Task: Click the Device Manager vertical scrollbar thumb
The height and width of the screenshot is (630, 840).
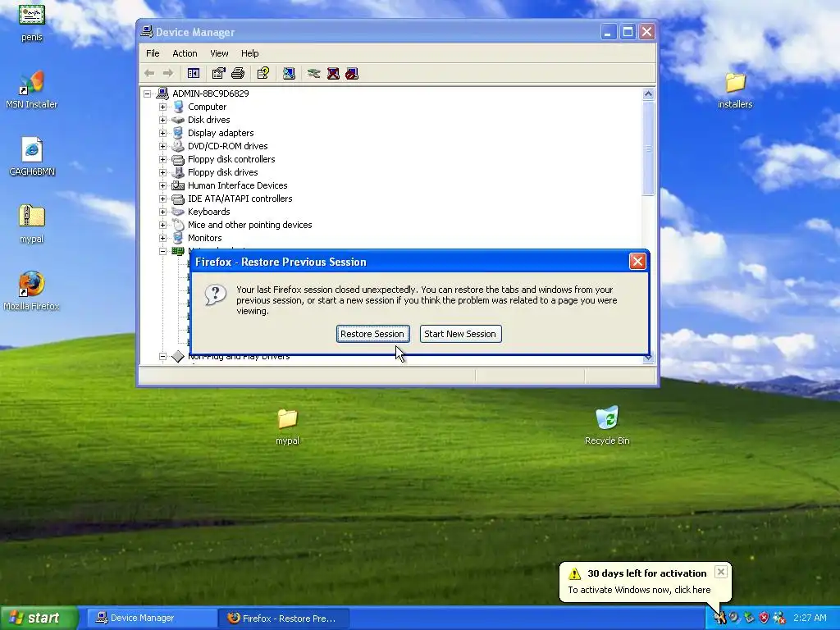Action: (x=648, y=148)
